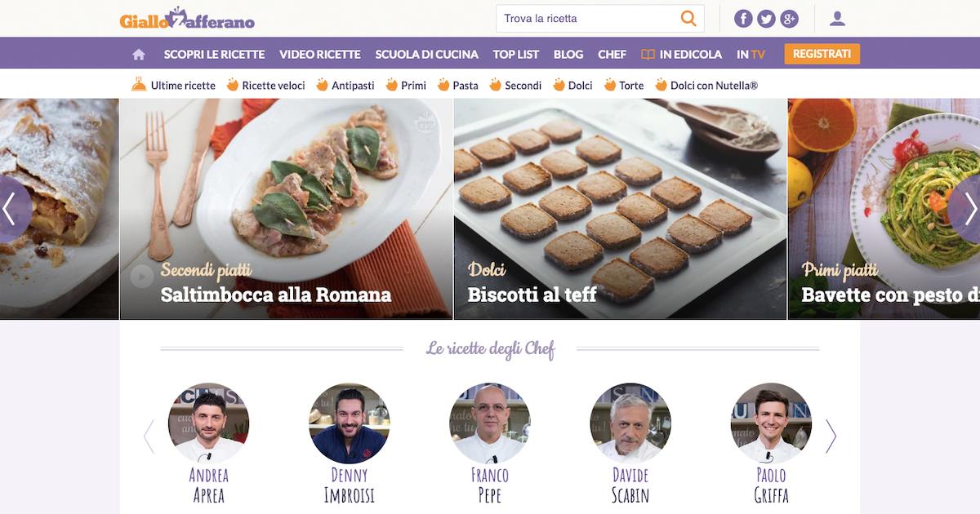Select the IN EDICOLA menu entry
The height and width of the screenshot is (514, 980).
[682, 55]
